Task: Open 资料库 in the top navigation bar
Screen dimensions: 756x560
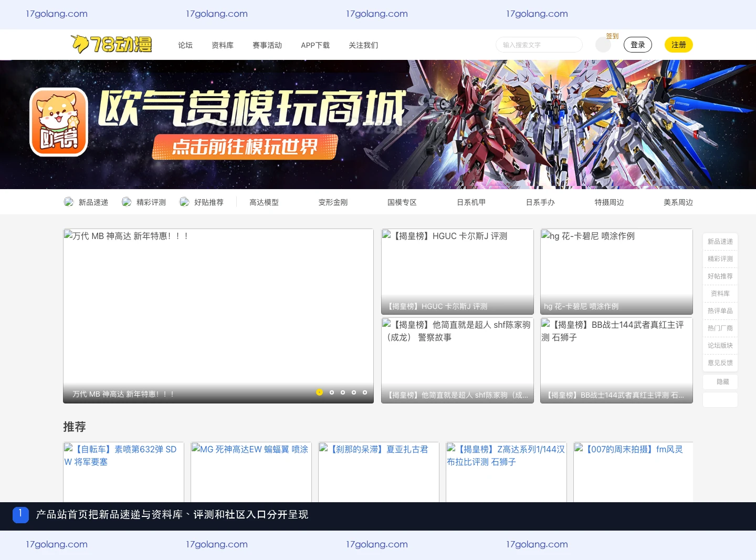Action: (223, 45)
